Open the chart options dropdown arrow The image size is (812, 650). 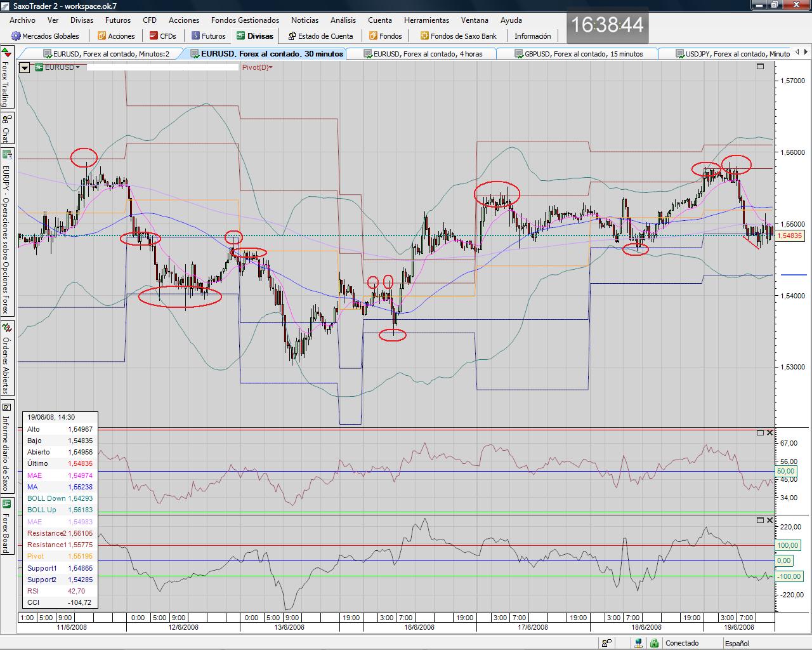25,67
